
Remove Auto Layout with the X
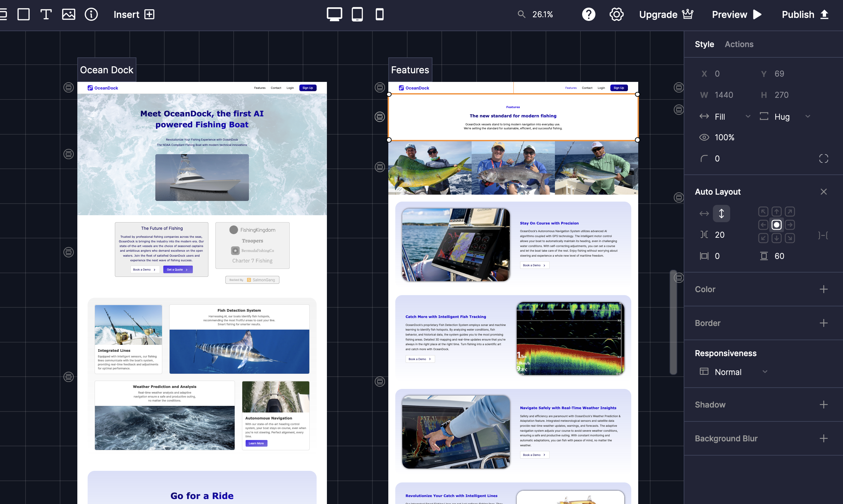click(823, 192)
